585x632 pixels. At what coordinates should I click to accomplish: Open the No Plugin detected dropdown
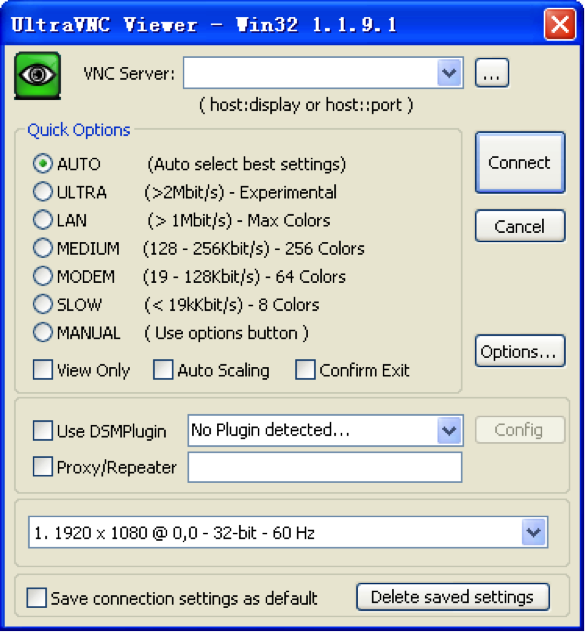[x=449, y=430]
